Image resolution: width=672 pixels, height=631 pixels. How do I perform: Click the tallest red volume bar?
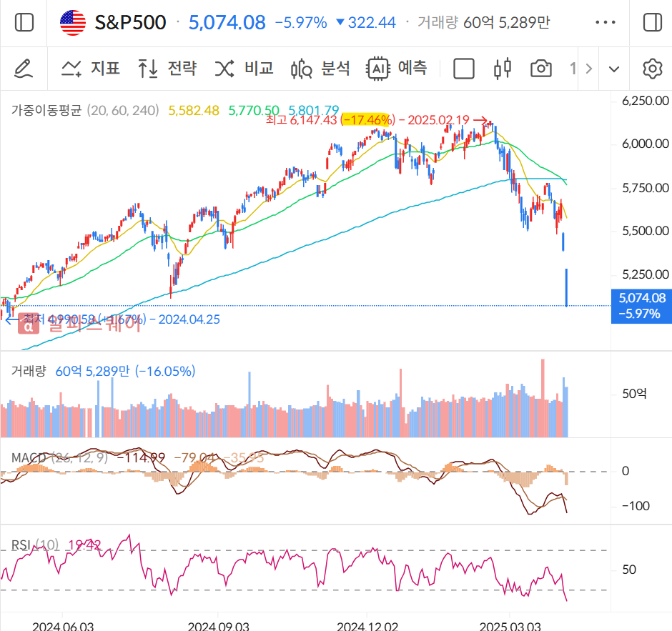tap(543, 398)
